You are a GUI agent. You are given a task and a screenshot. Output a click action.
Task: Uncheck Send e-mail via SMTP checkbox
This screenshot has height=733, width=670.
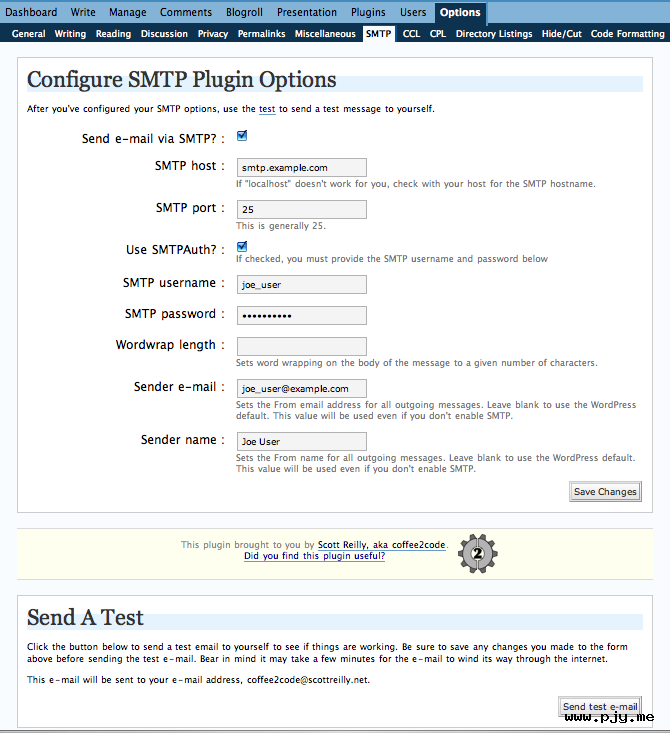pyautogui.click(x=242, y=136)
